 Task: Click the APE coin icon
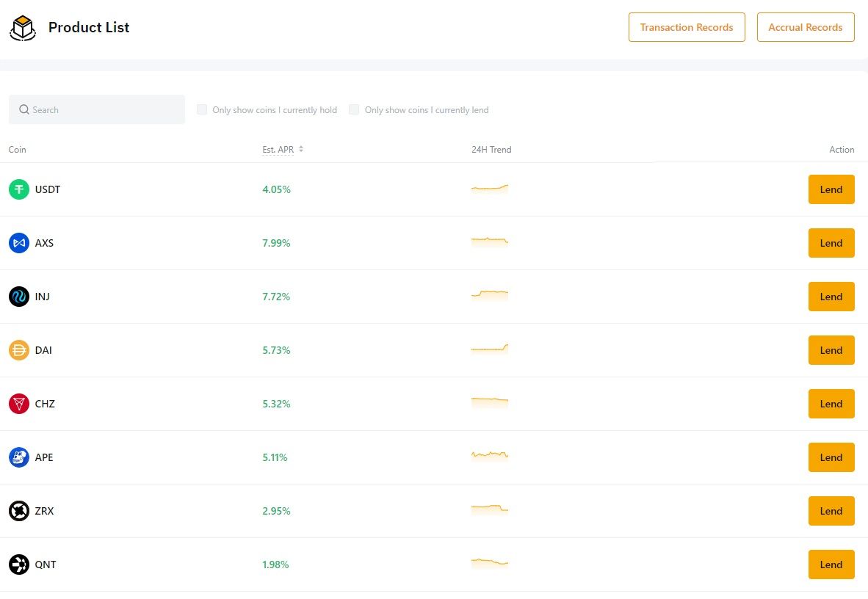point(19,457)
